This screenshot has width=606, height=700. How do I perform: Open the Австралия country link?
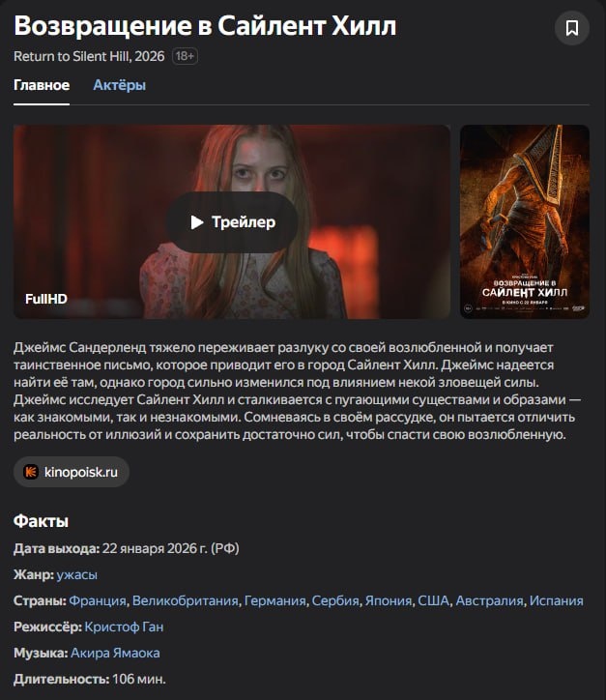(x=489, y=600)
